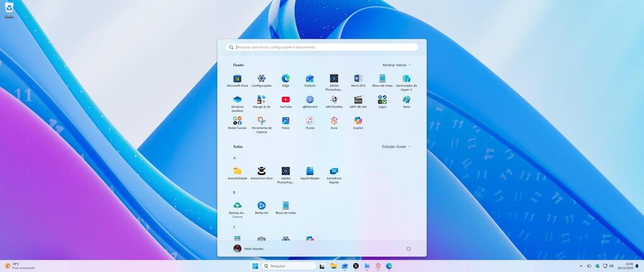
Task: Show hidden system tray icons
Action: click(580, 266)
